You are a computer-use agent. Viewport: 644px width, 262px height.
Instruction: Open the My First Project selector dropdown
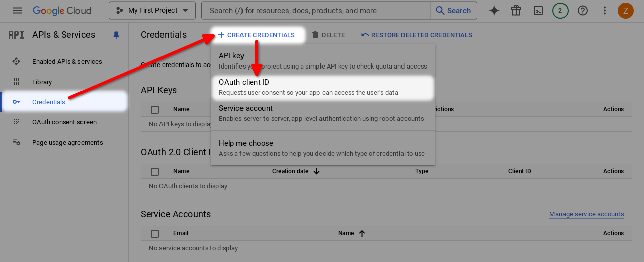(x=152, y=10)
